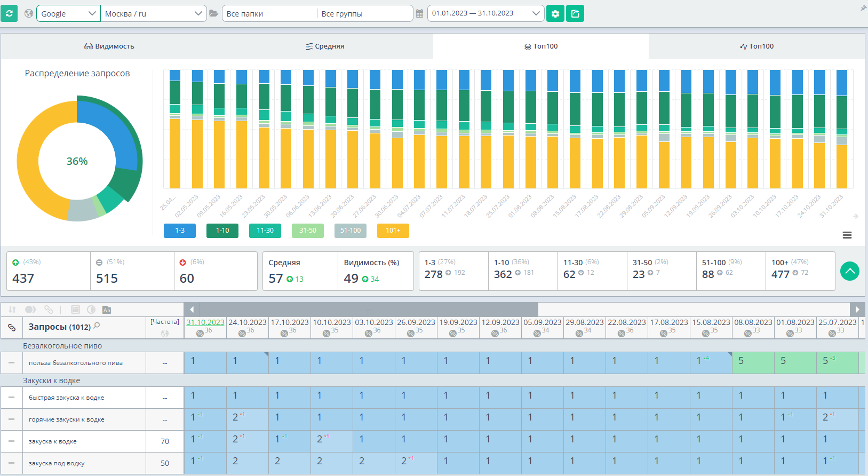Toggle row for быстрая закуска к водке
This screenshot has width=868, height=476.
(11, 398)
